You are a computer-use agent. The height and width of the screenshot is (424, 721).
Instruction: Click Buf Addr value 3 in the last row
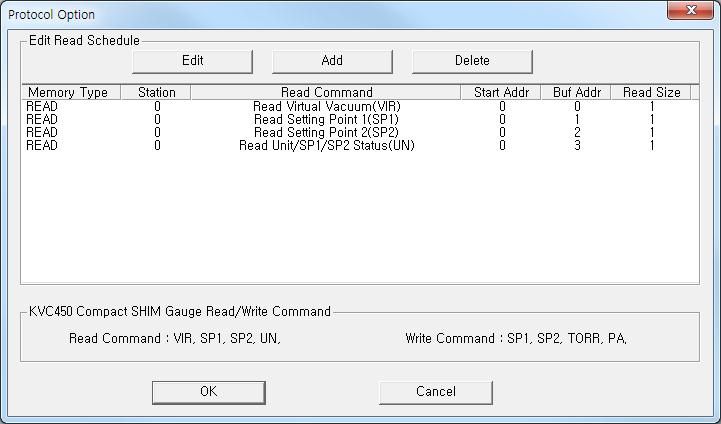[577, 145]
